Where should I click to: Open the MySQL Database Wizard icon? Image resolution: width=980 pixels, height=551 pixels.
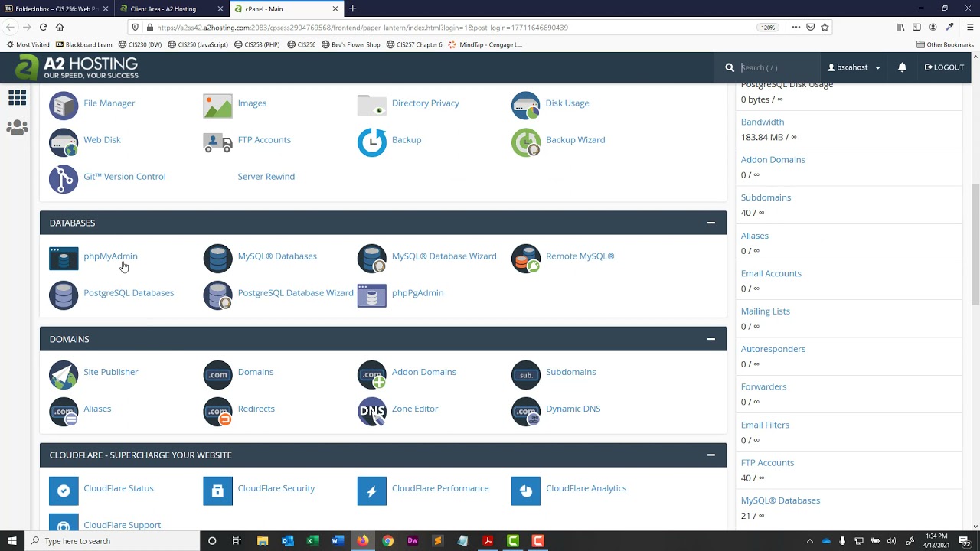(372, 259)
